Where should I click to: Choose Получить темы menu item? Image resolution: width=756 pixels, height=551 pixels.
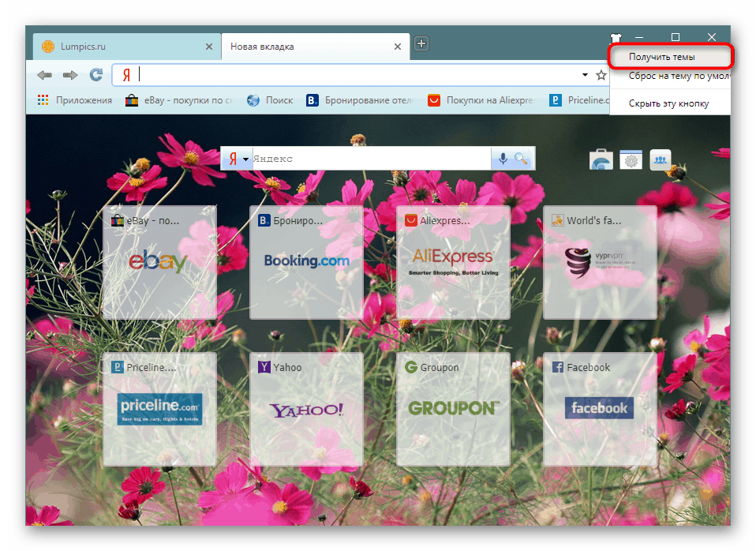(670, 57)
